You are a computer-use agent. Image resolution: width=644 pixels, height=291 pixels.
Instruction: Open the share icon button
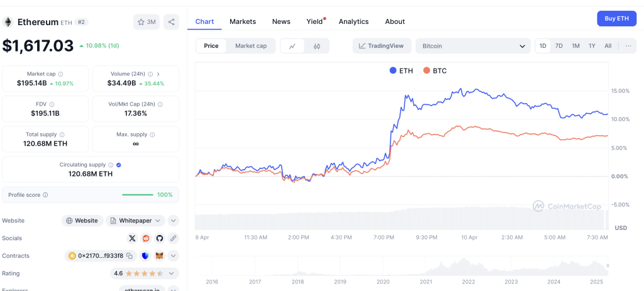171,22
